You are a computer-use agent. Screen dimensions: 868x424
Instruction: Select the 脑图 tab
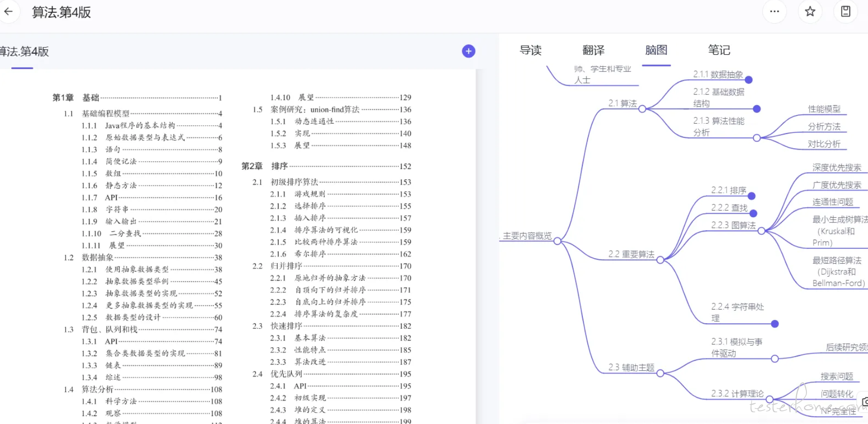point(656,50)
